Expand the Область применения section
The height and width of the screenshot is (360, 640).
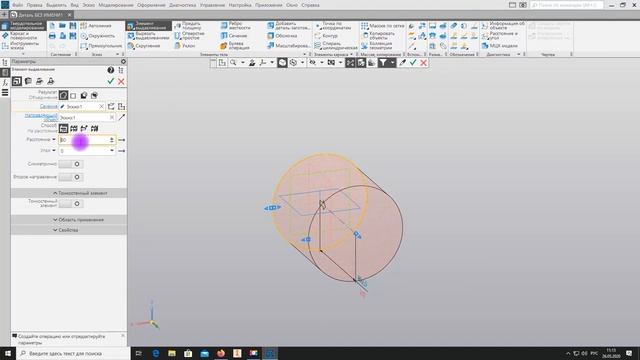69,220
